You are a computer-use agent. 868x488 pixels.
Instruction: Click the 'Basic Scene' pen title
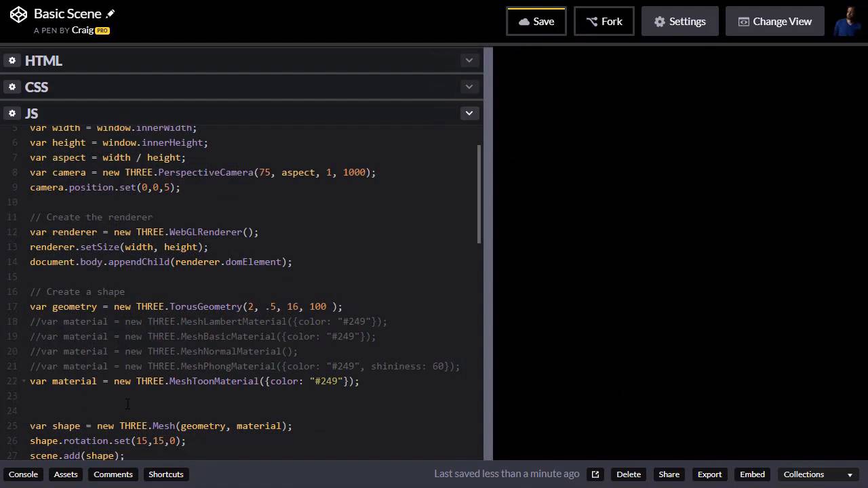click(x=67, y=14)
